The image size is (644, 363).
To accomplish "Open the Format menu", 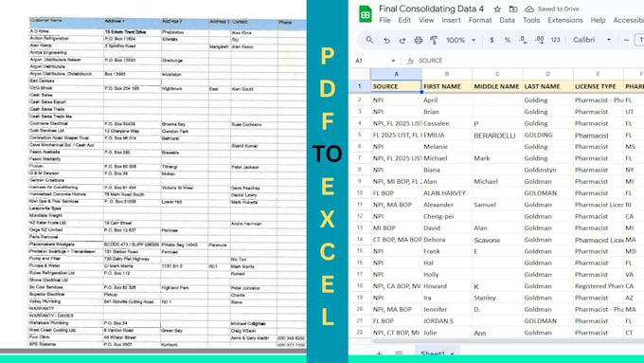I will tap(480, 20).
